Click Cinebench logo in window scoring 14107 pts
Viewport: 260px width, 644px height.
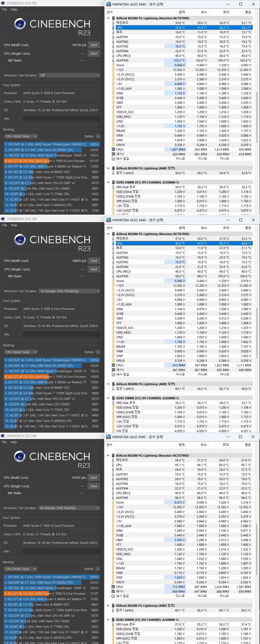click(20, 457)
